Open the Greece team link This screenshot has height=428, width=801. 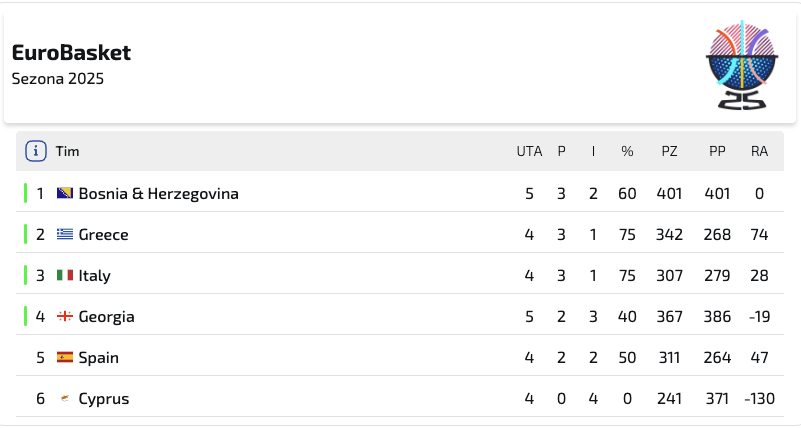pyautogui.click(x=103, y=234)
